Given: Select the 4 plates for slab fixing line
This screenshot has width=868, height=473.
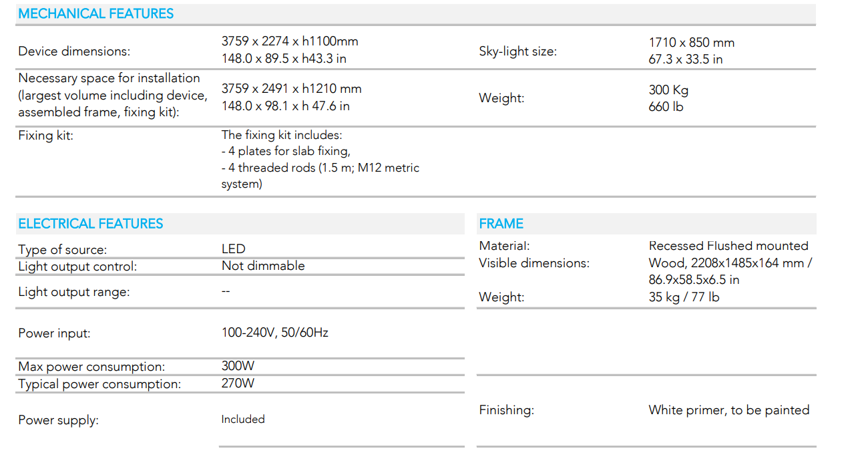Looking at the screenshot, I should coord(286,151).
